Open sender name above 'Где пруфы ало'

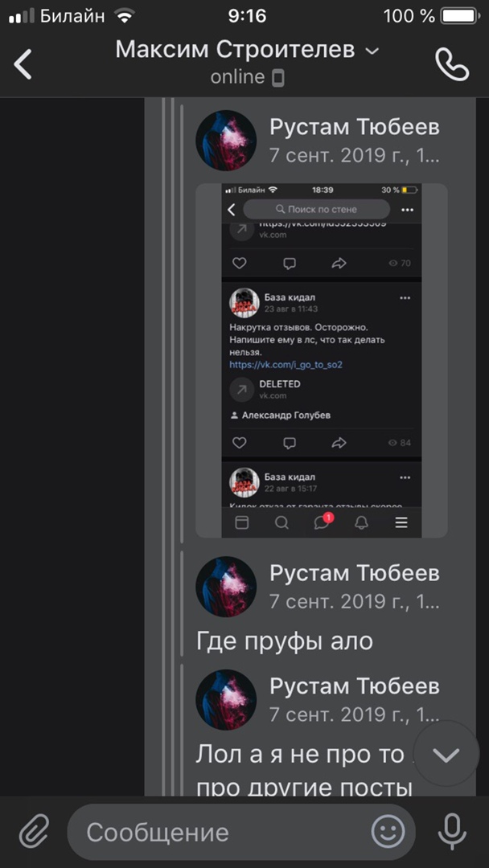pos(355,573)
